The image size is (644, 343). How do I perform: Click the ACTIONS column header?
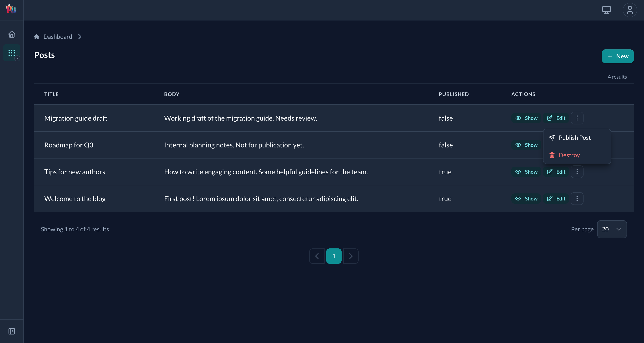[523, 94]
